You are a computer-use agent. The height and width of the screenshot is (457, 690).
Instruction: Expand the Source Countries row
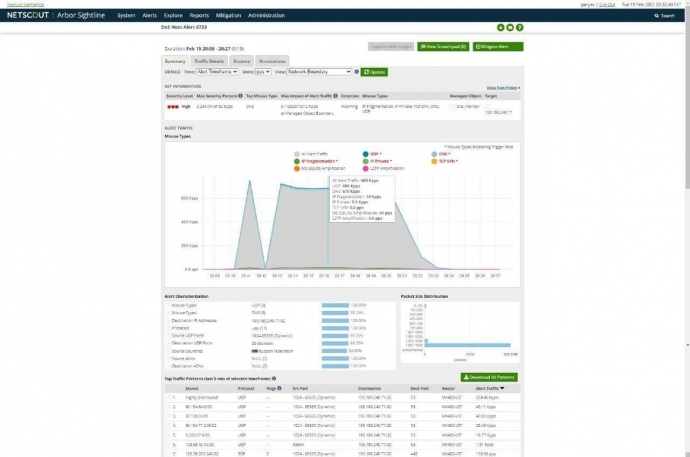(168, 351)
